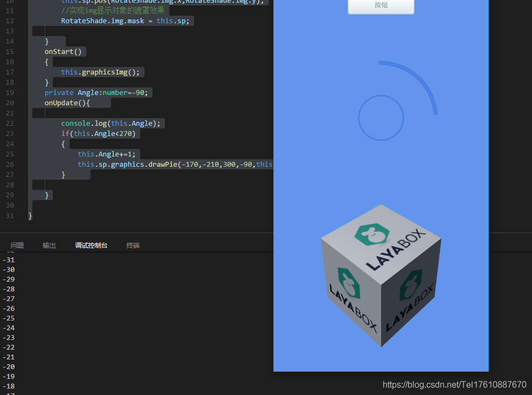The image size is (532, 395).
Task: Click the RotateShade.img.mask line
Action: 125,21
